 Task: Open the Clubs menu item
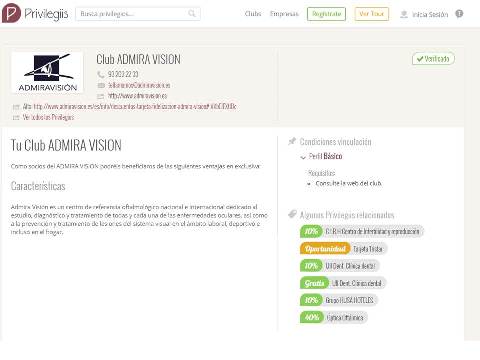[x=253, y=14]
